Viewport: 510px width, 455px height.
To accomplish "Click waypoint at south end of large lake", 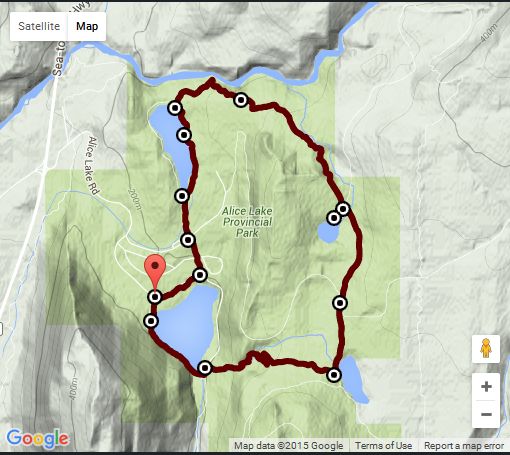I will (x=205, y=368).
